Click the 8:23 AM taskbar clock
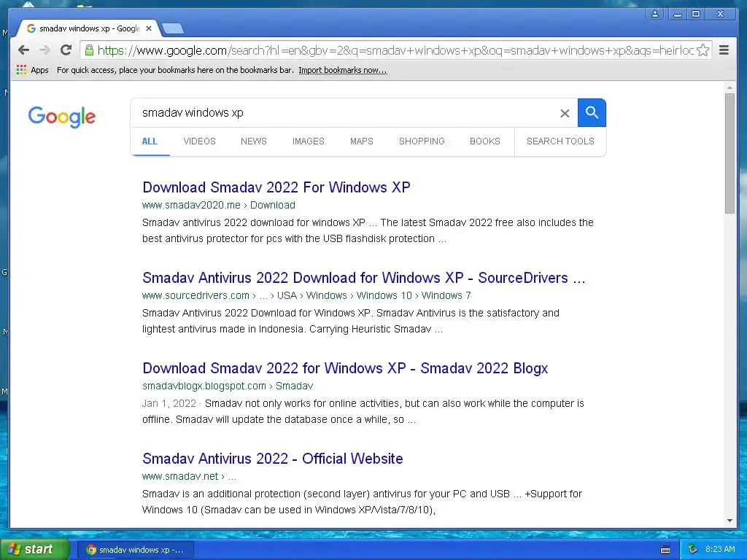The width and height of the screenshot is (747, 560). coord(720,549)
